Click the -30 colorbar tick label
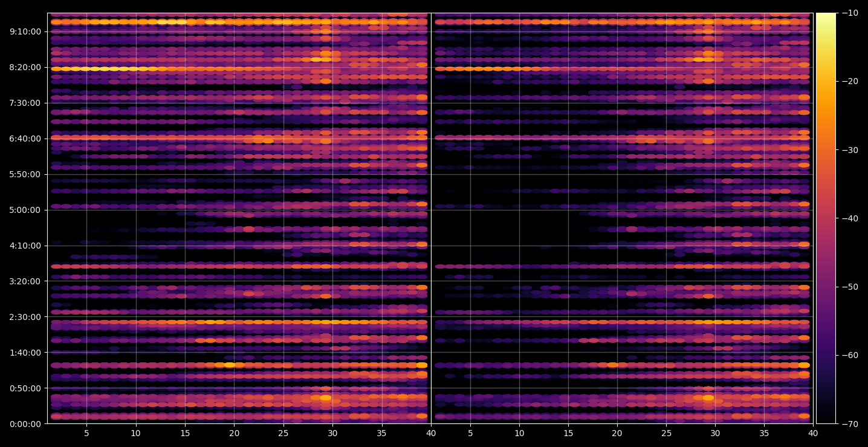The image size is (868, 447). (850, 150)
